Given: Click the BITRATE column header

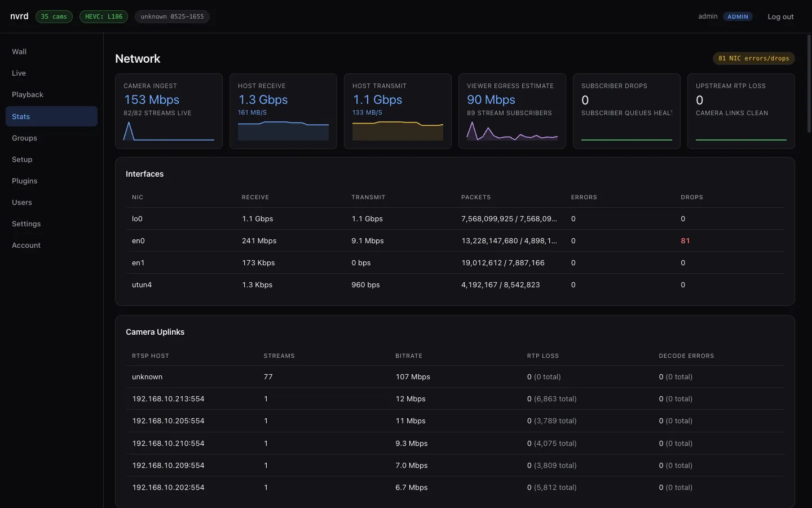Looking at the screenshot, I should (x=409, y=356).
